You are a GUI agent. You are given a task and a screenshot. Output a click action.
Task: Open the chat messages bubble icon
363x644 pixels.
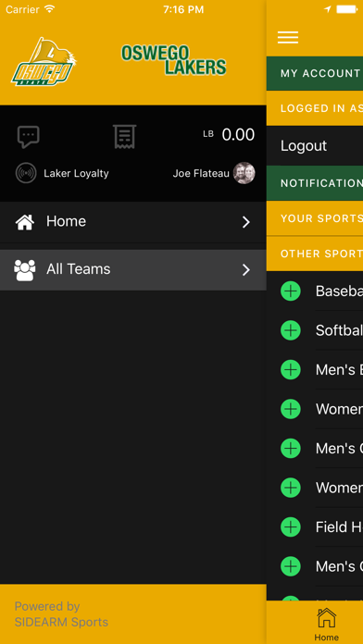tap(29, 137)
